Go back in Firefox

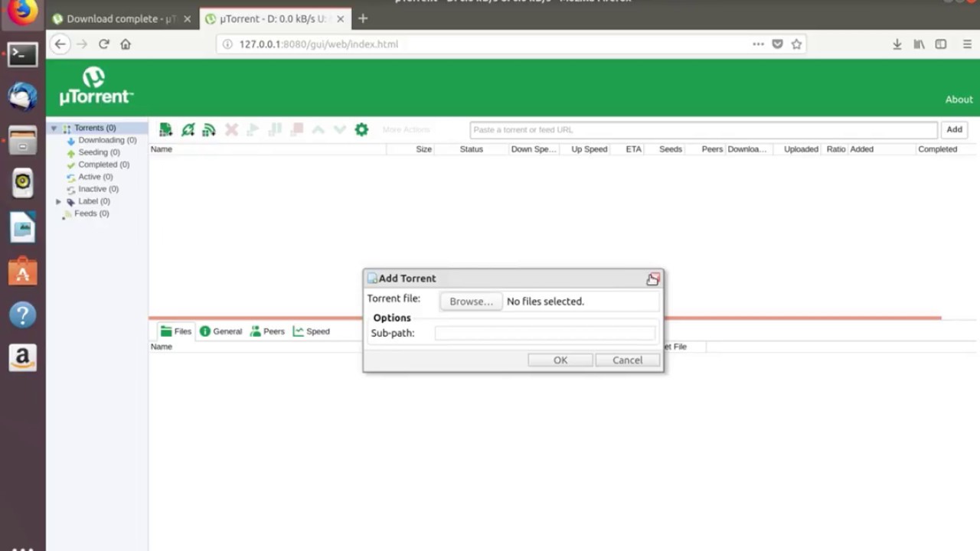tap(60, 44)
